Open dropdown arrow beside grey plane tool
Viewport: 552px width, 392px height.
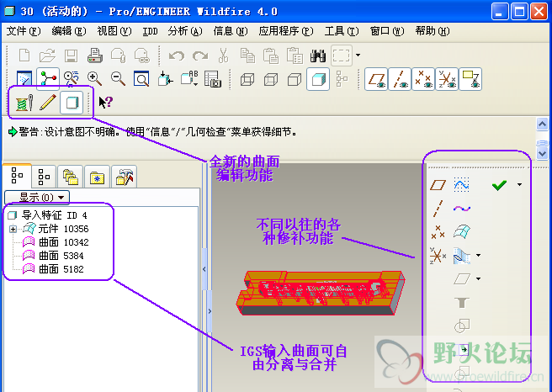pos(479,278)
